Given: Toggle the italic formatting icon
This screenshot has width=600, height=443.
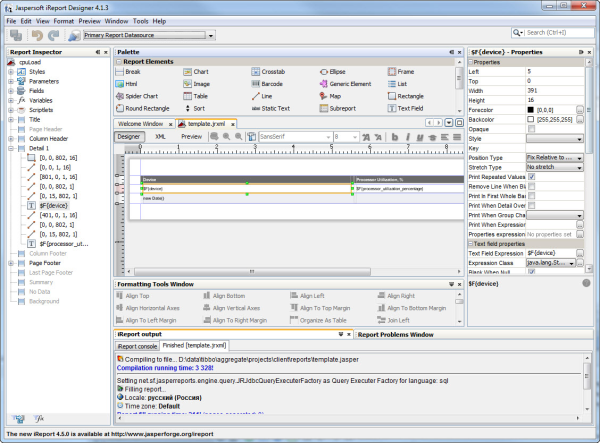Looking at the screenshot, I should point(408,137).
